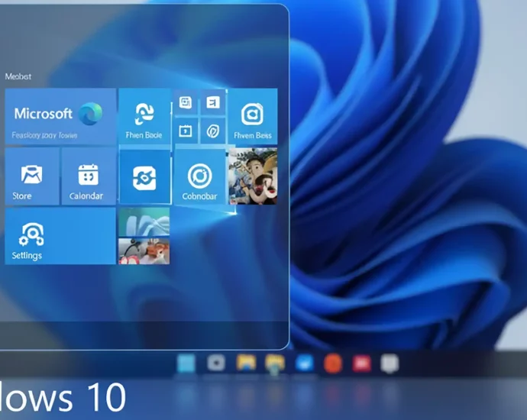This screenshot has height=420, width=527.
Task: Open the left Fhven Bacle tile
Action: click(144, 117)
